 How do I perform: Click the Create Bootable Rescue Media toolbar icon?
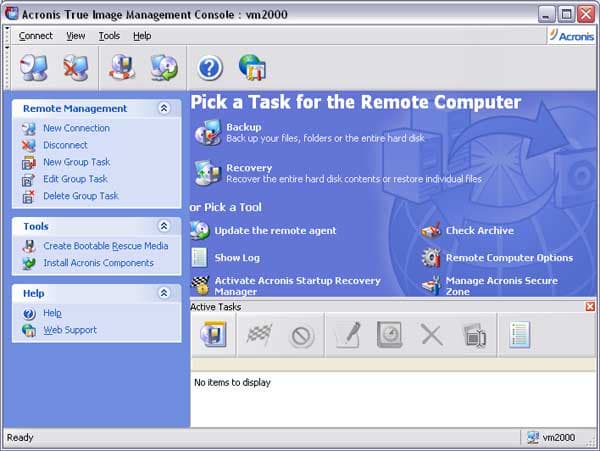click(122, 67)
